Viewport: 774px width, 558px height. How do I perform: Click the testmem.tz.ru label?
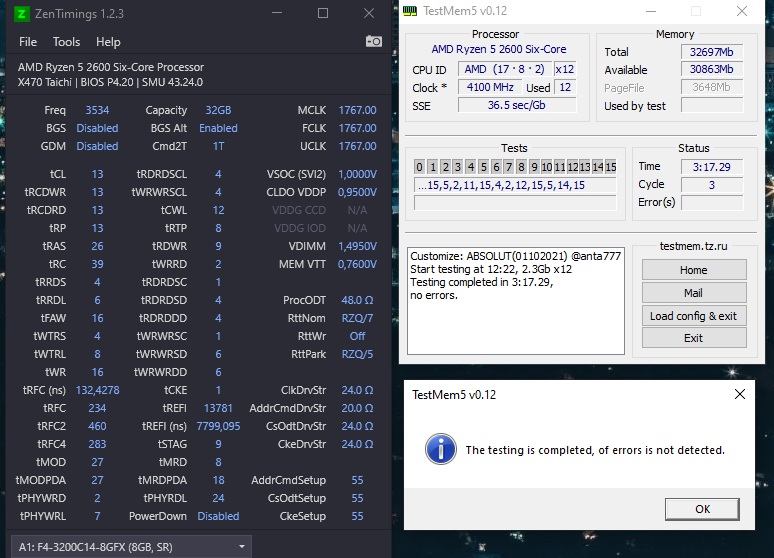click(x=694, y=246)
